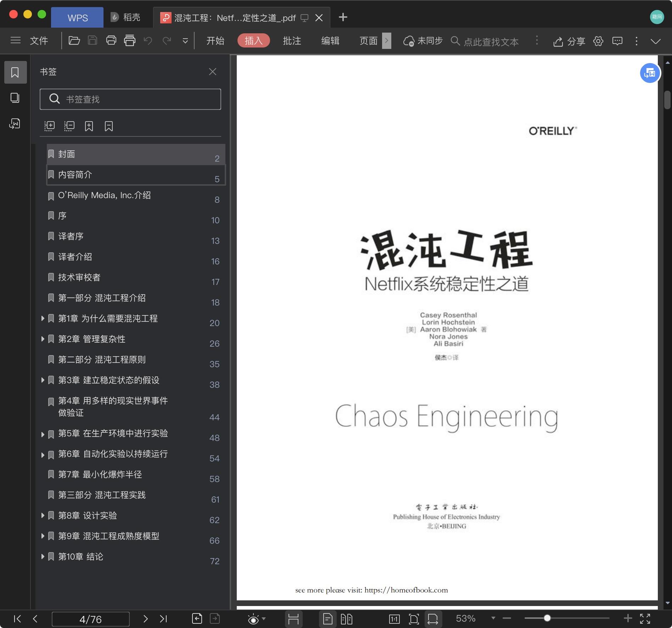The image size is (672, 628).
Task: Add a new tab with plus button
Action: click(343, 17)
